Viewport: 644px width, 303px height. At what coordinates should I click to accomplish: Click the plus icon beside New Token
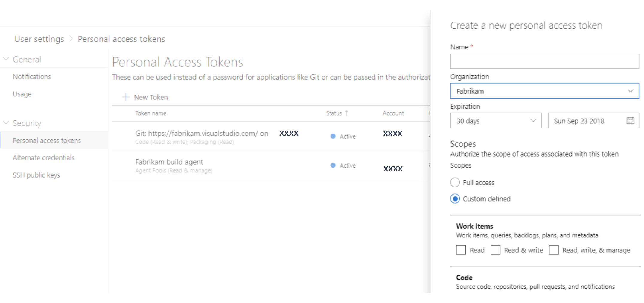click(126, 97)
